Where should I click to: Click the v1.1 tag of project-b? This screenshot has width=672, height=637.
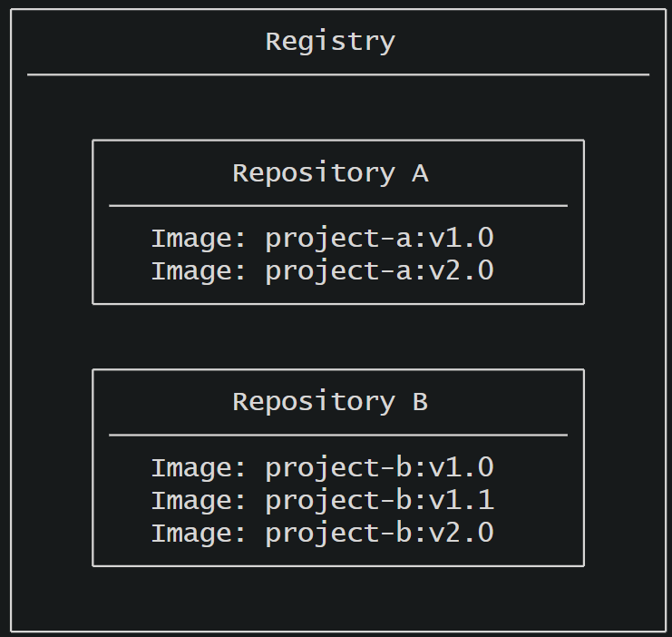(x=462, y=500)
